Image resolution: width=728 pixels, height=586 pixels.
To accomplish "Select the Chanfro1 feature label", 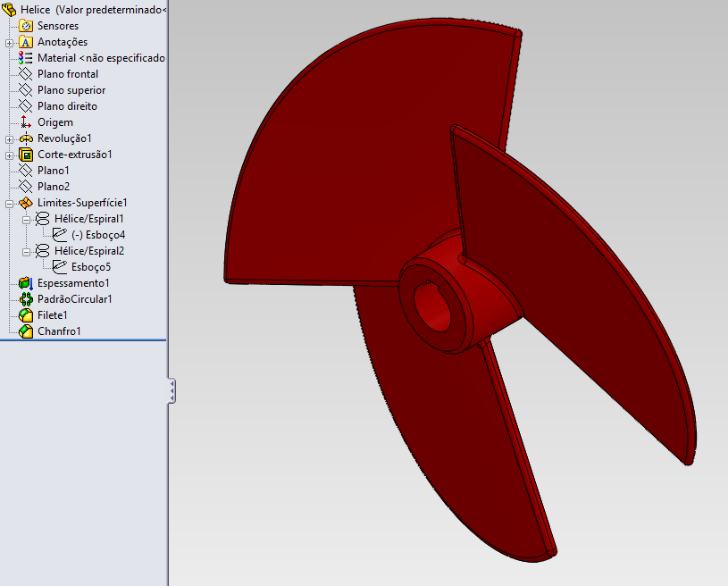I will pyautogui.click(x=59, y=331).
